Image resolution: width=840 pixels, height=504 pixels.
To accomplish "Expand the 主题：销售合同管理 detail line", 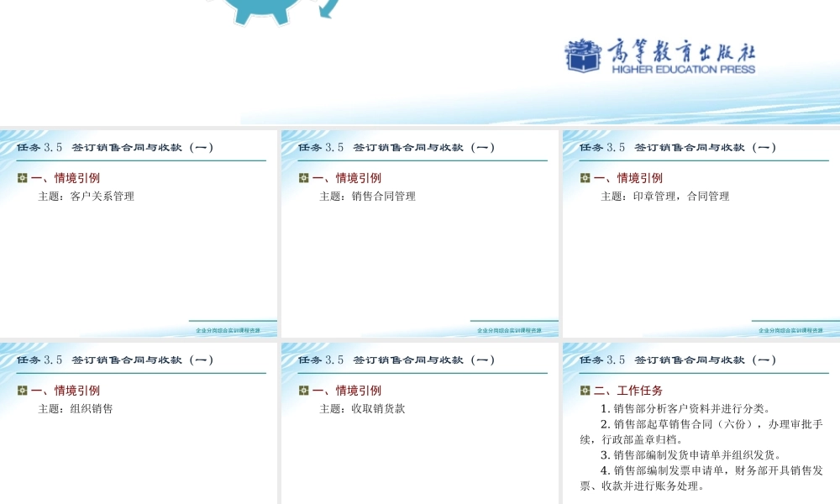I will 367,197.
